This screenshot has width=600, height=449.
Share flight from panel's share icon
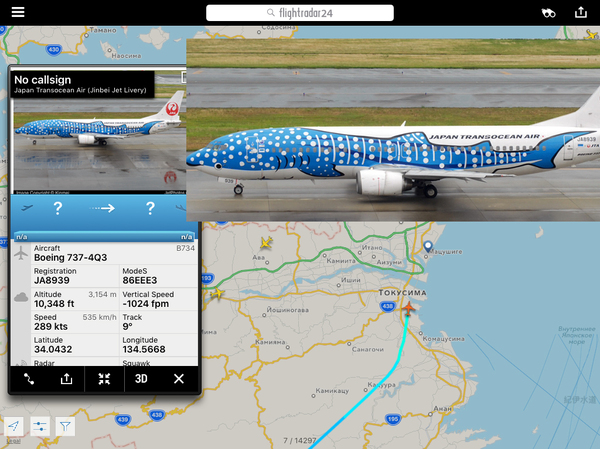66,379
